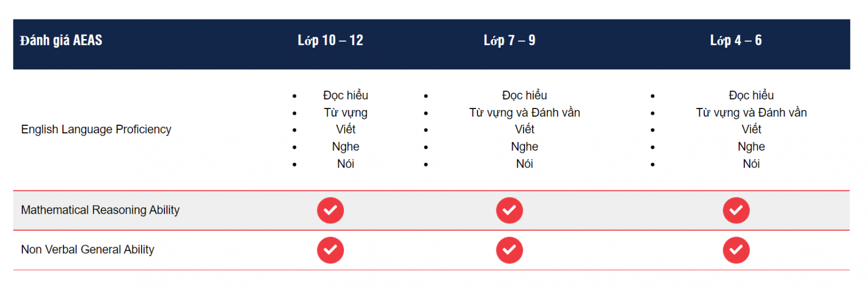Image resolution: width=868 pixels, height=289 pixels.
Task: Select the 'Đánh giá AEAS' header cell
Action: pos(61,41)
